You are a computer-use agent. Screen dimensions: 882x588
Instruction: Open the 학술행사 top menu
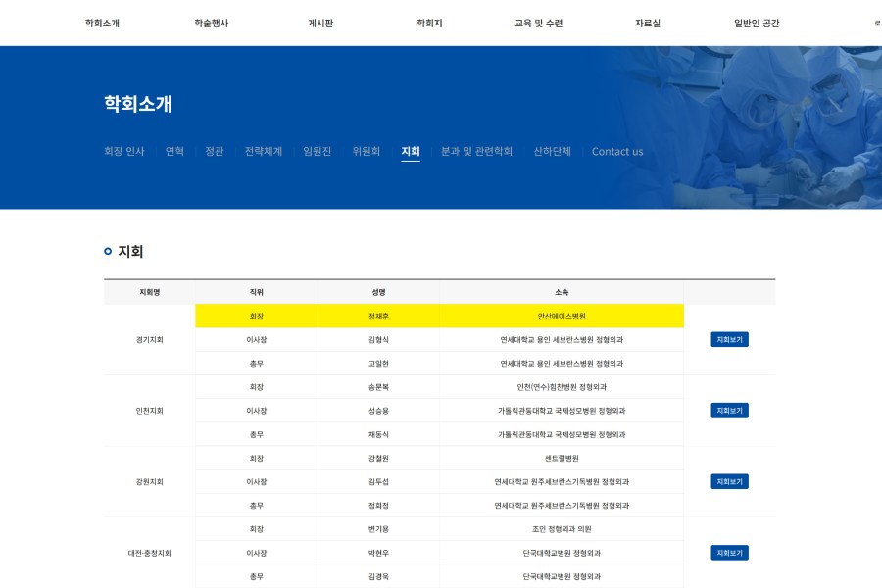[211, 24]
